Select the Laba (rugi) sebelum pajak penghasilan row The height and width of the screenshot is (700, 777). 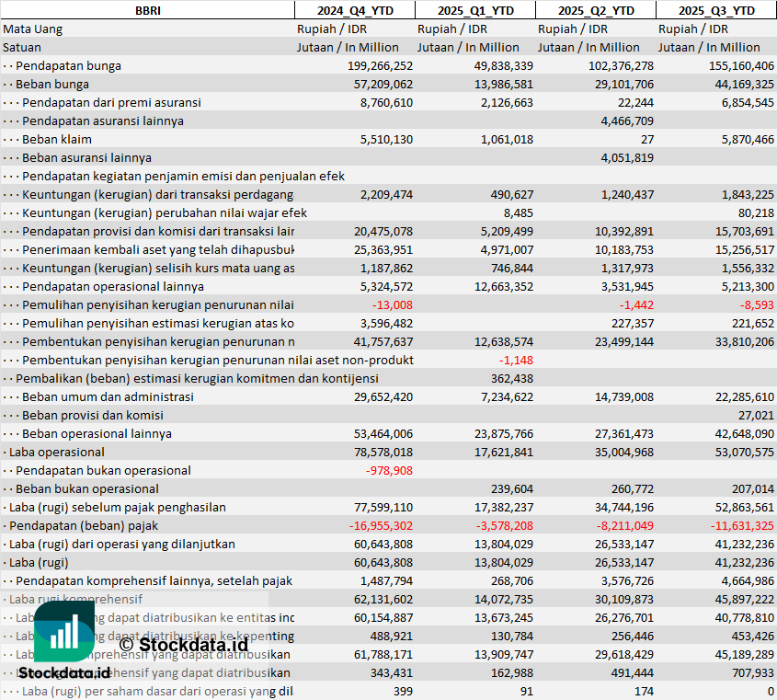point(117,507)
